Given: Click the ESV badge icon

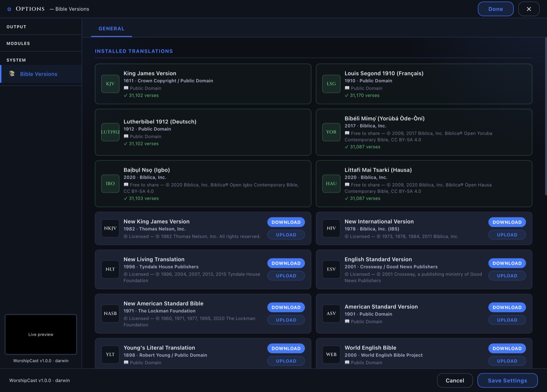Looking at the screenshot, I should pos(331,269).
